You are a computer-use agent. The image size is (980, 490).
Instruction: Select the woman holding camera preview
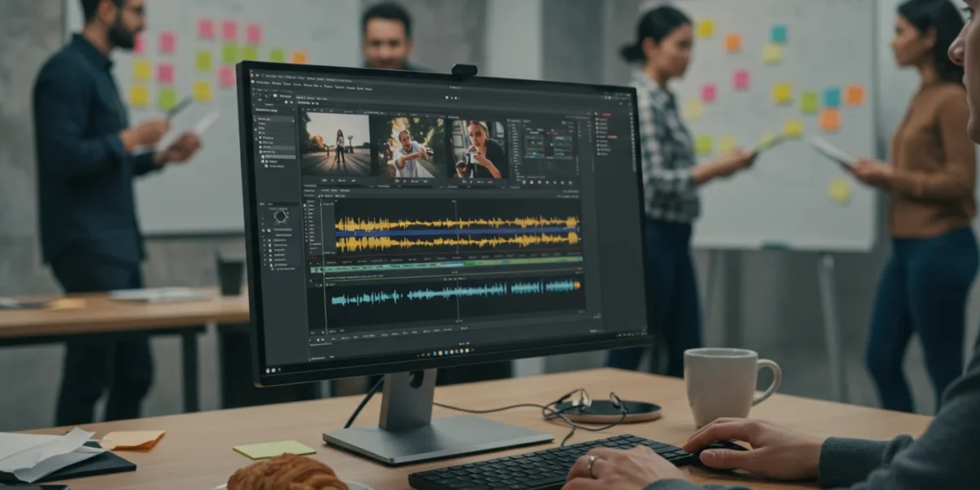click(x=479, y=149)
